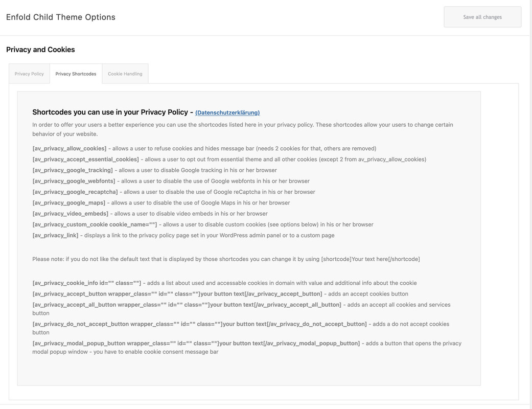Click the av_privacy_accept_all_button shortcode line

click(x=241, y=309)
